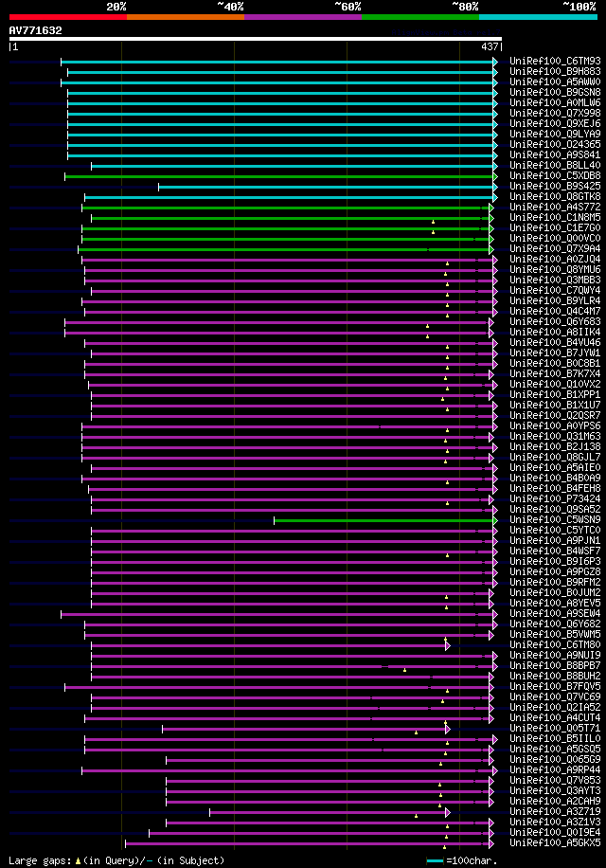Click the AV771632 query sequence name

pyautogui.click(x=35, y=30)
